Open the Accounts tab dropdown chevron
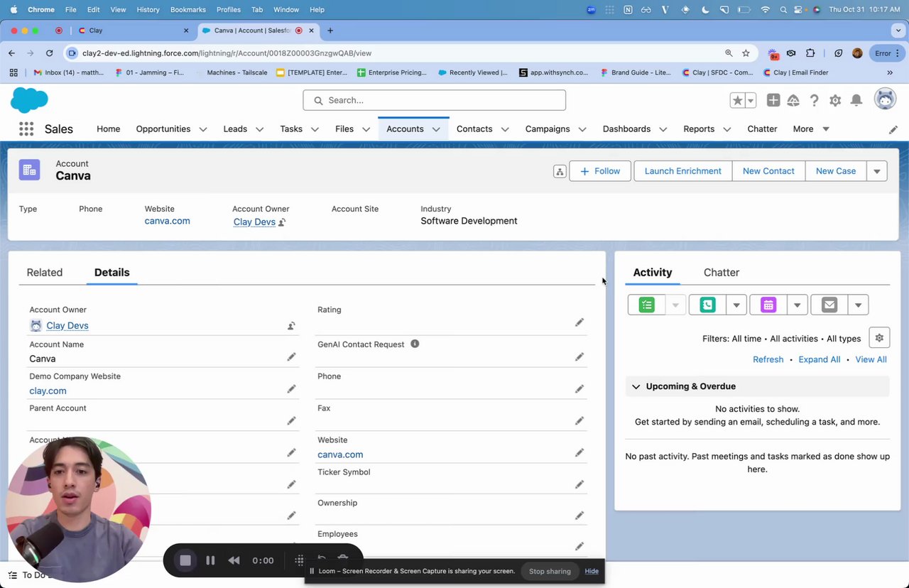The image size is (909, 588). pyautogui.click(x=436, y=129)
